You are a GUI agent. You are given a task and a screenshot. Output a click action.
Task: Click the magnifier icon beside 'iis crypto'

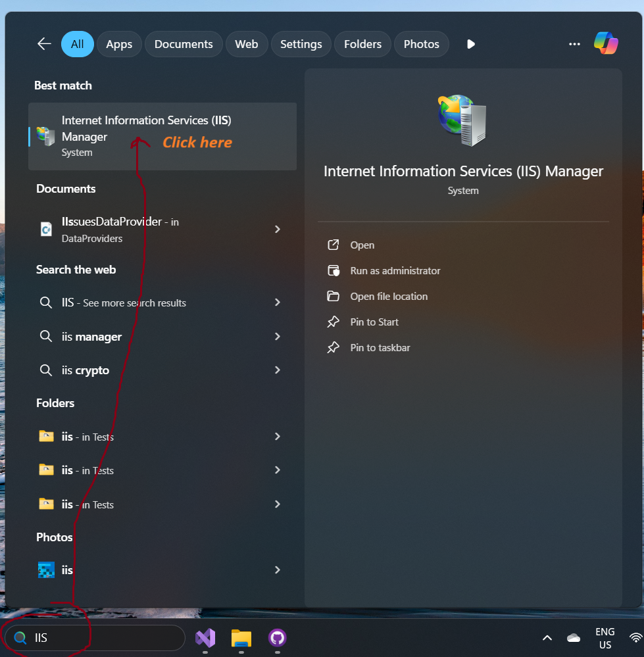(x=45, y=370)
